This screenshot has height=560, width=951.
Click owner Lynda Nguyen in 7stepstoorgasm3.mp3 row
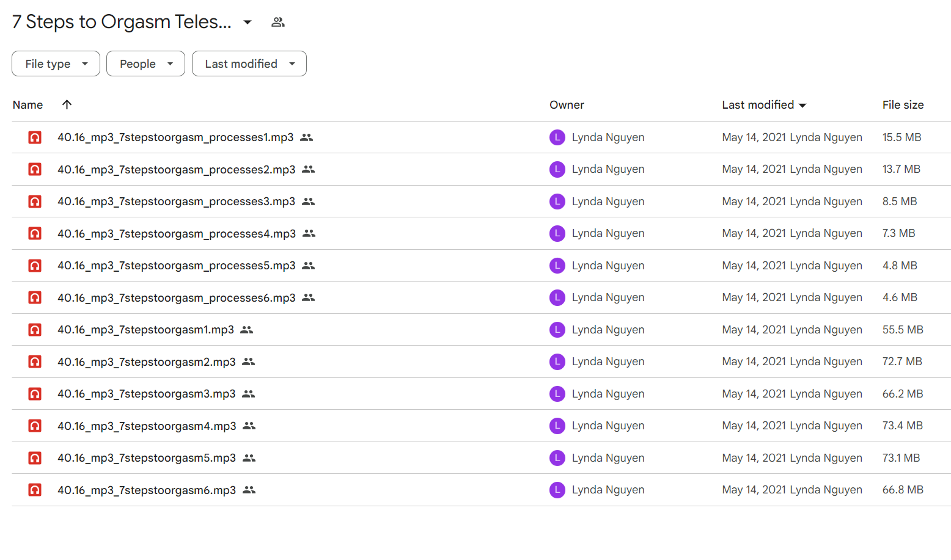(608, 394)
